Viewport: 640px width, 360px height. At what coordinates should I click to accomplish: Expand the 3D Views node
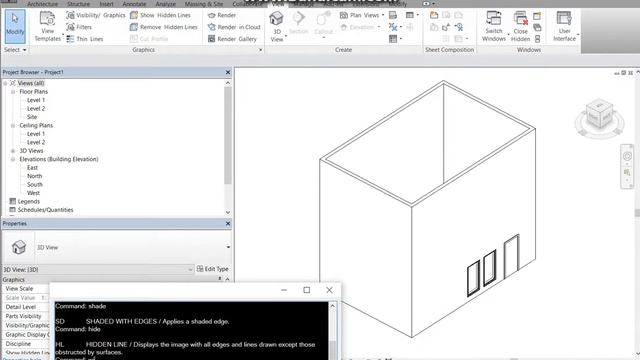pyautogui.click(x=13, y=151)
